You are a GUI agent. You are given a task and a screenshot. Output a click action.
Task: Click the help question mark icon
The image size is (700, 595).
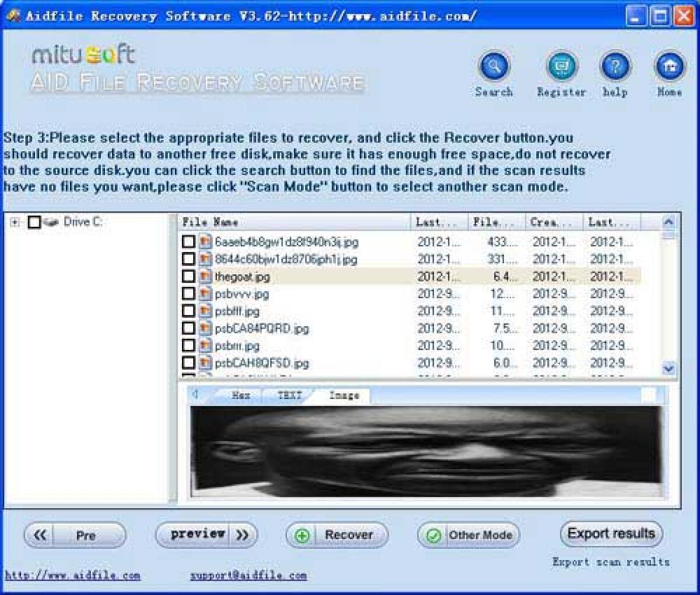click(615, 66)
